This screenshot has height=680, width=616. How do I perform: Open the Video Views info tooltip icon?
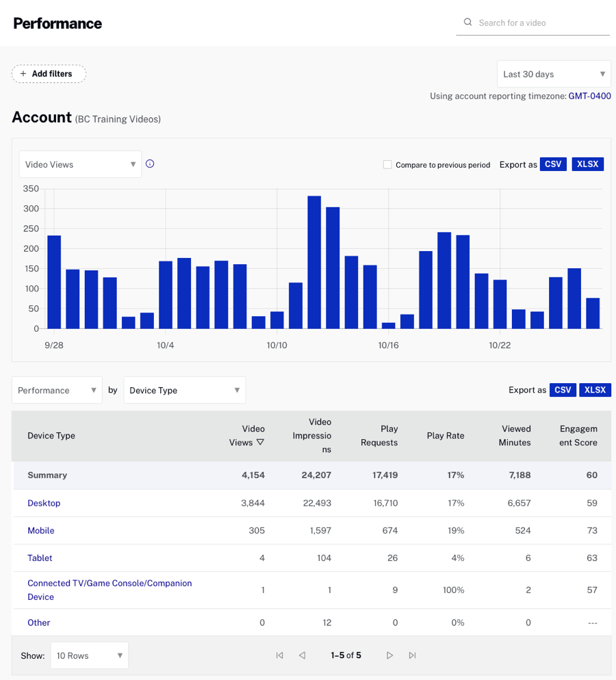coord(150,164)
